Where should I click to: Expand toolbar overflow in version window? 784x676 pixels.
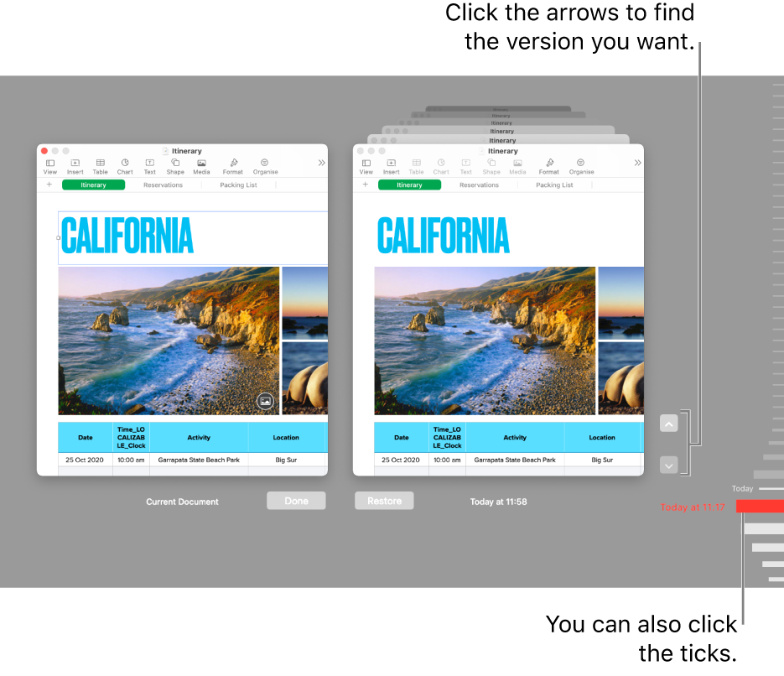click(637, 163)
